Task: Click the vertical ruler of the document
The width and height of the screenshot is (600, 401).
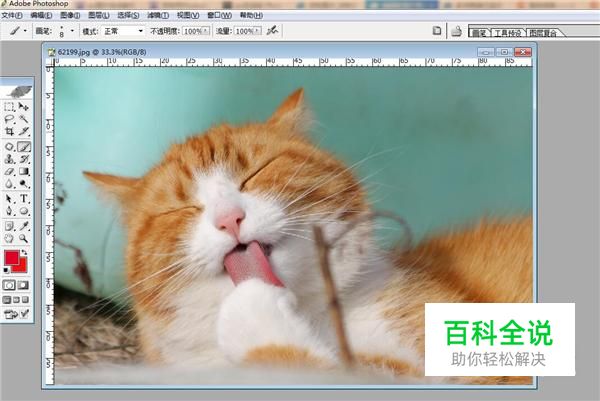Action: pos(49,225)
